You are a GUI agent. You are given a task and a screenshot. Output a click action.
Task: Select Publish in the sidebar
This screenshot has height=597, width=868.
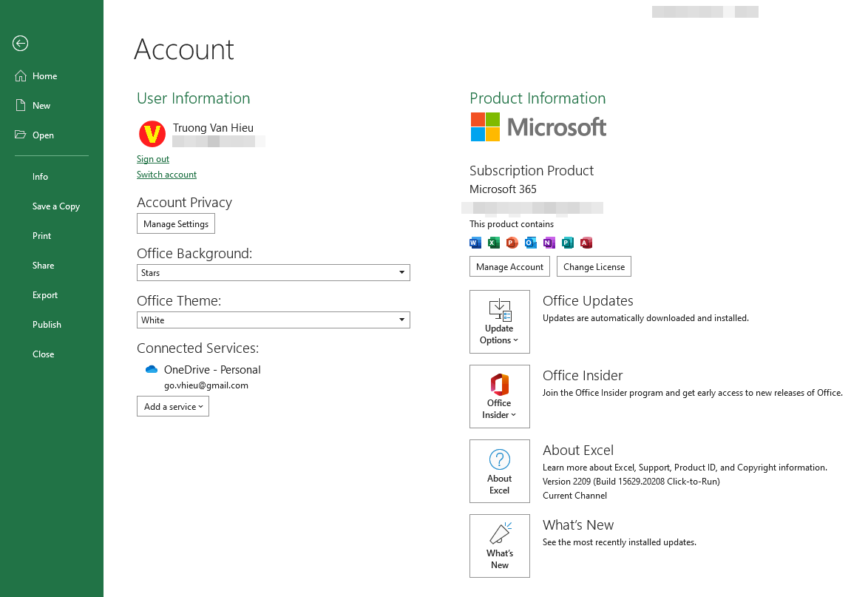click(47, 325)
